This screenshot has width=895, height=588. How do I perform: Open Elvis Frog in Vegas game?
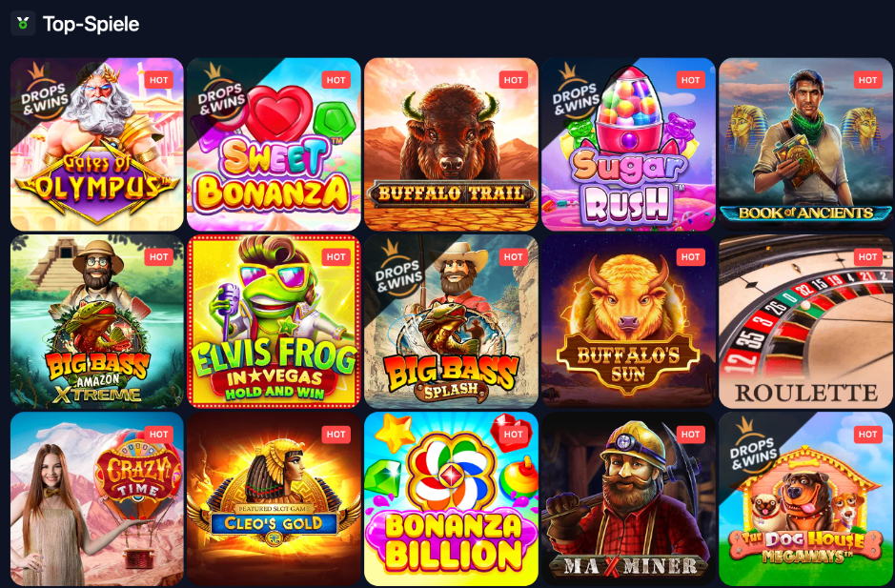click(274, 321)
